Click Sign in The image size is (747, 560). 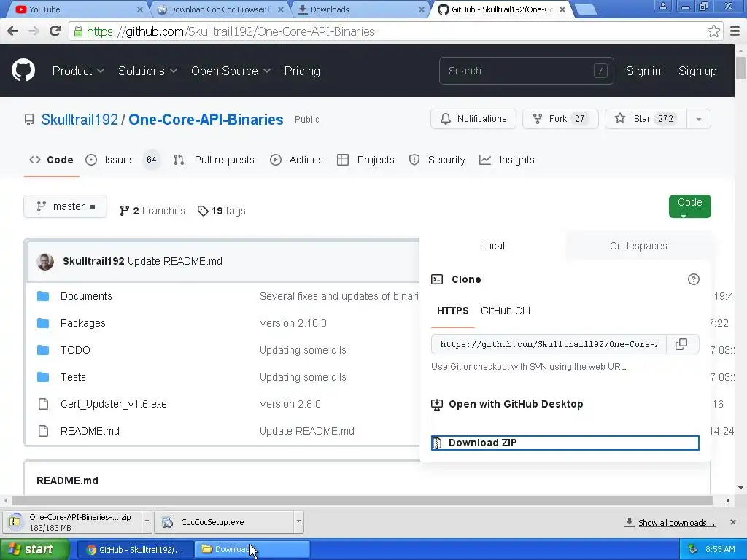(643, 71)
